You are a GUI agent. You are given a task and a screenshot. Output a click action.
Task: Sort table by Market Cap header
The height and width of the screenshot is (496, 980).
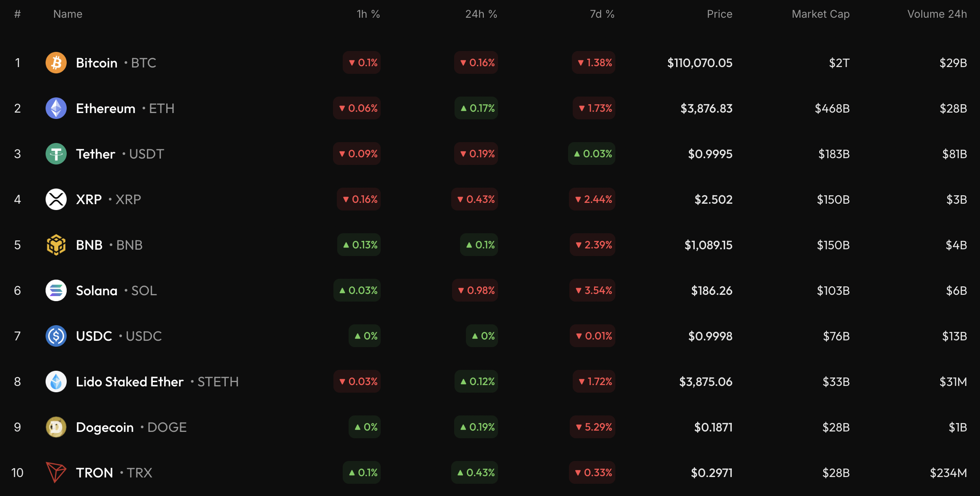coord(820,14)
